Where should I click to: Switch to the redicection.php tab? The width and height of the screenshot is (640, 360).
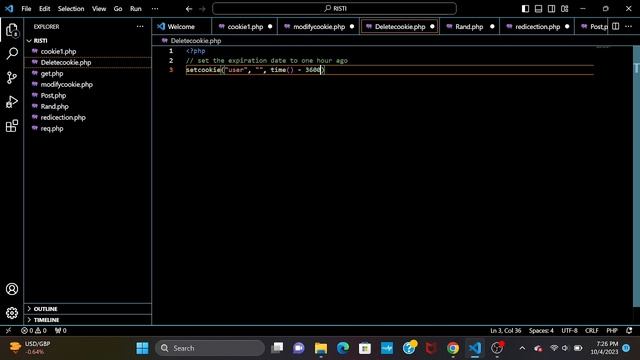(537, 27)
